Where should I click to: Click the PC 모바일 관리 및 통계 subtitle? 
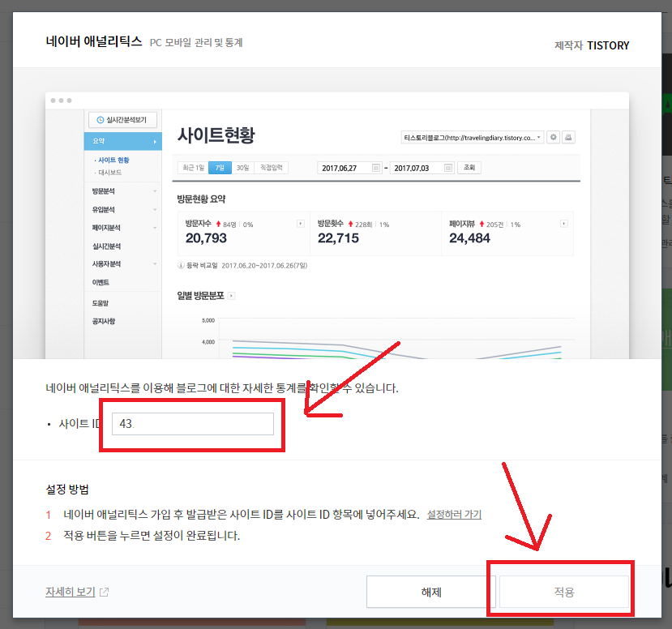click(196, 43)
